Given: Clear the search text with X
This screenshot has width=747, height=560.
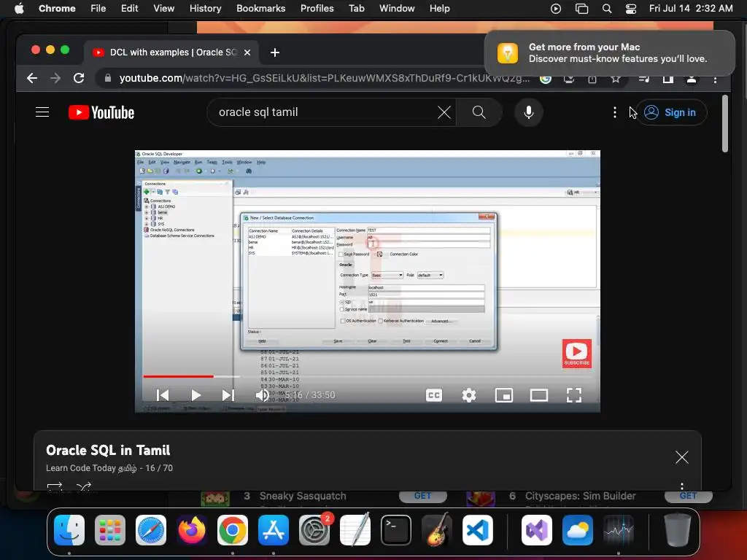Looking at the screenshot, I should (x=444, y=112).
